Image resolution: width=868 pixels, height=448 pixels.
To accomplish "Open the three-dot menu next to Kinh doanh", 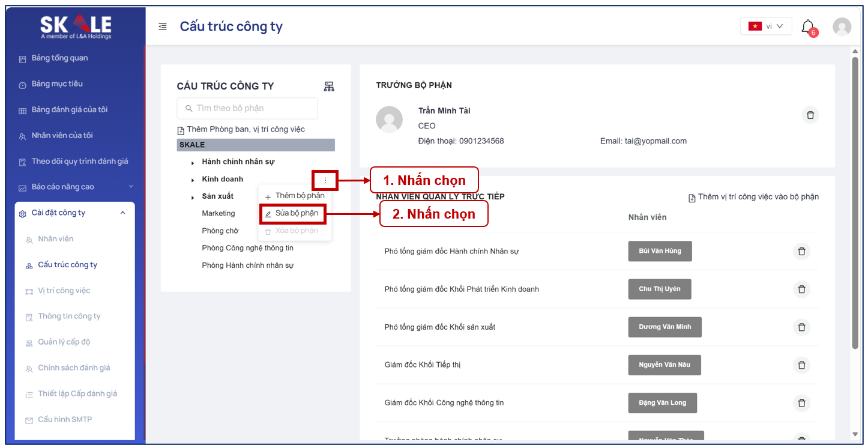I will (x=325, y=180).
